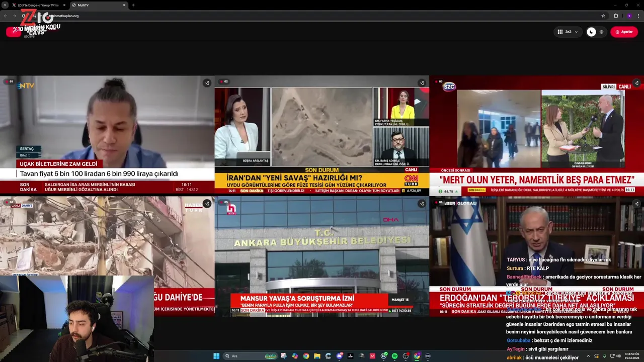Go back with the browser back arrow

pyautogui.click(x=5, y=16)
